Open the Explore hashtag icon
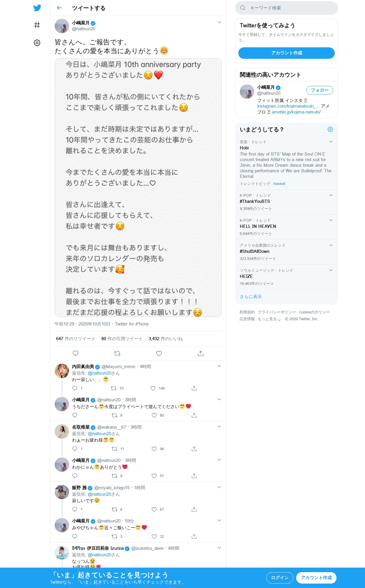The width and height of the screenshot is (365, 588). click(37, 25)
